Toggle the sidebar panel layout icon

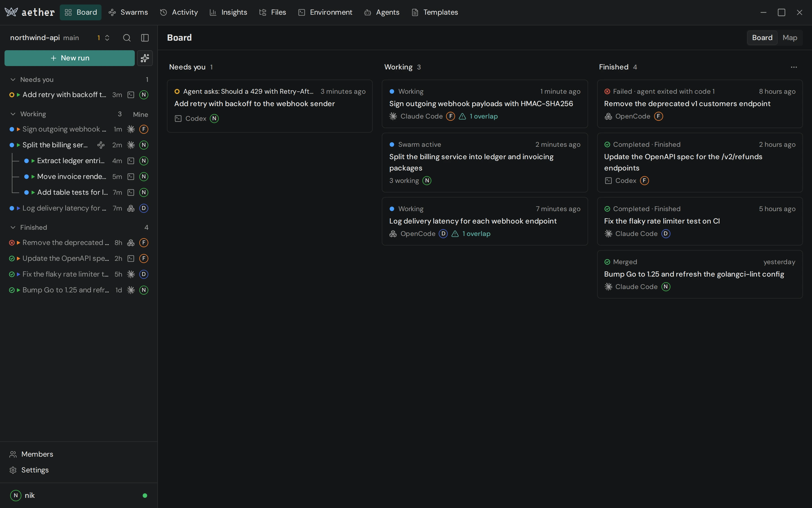145,38
